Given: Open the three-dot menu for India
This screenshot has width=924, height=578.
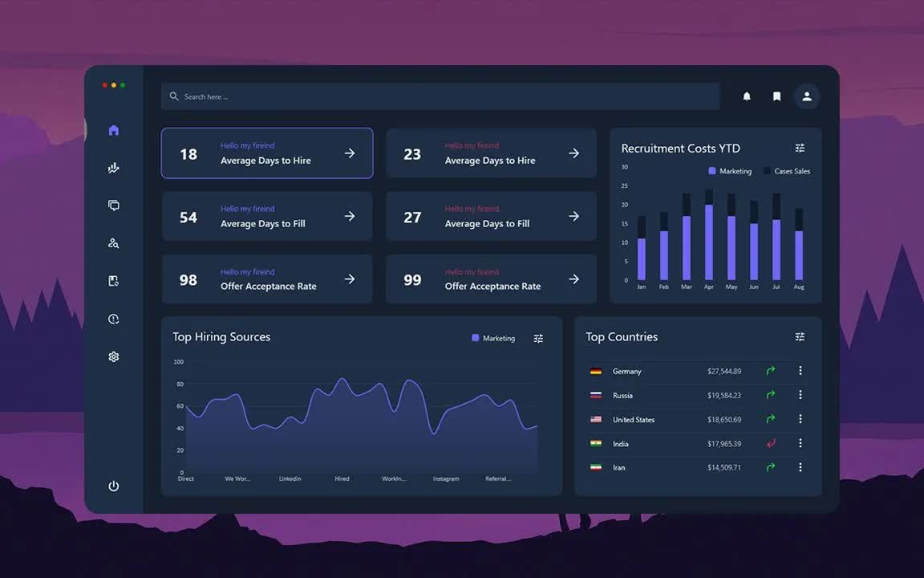Looking at the screenshot, I should pyautogui.click(x=800, y=443).
